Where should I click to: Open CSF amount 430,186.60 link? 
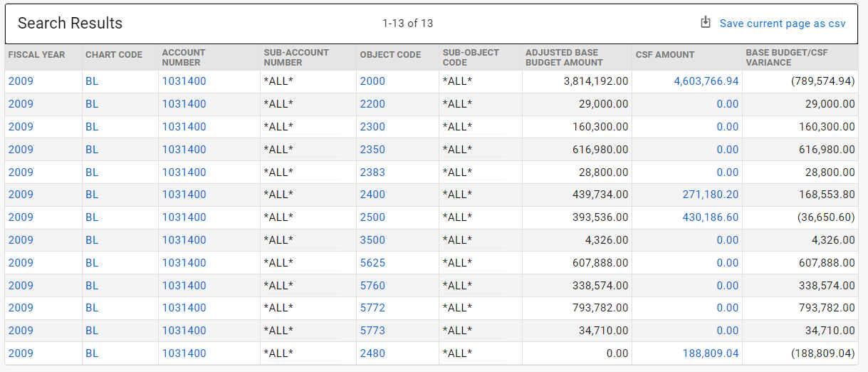[711, 217]
